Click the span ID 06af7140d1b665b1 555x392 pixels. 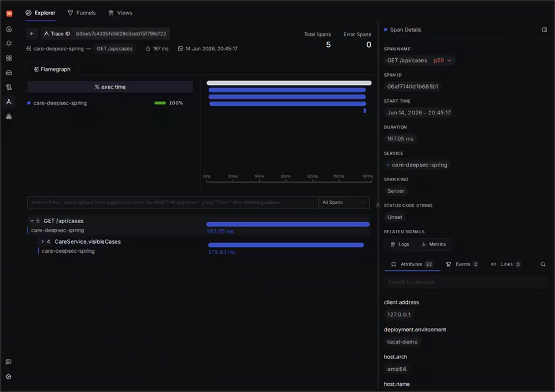[412, 87]
